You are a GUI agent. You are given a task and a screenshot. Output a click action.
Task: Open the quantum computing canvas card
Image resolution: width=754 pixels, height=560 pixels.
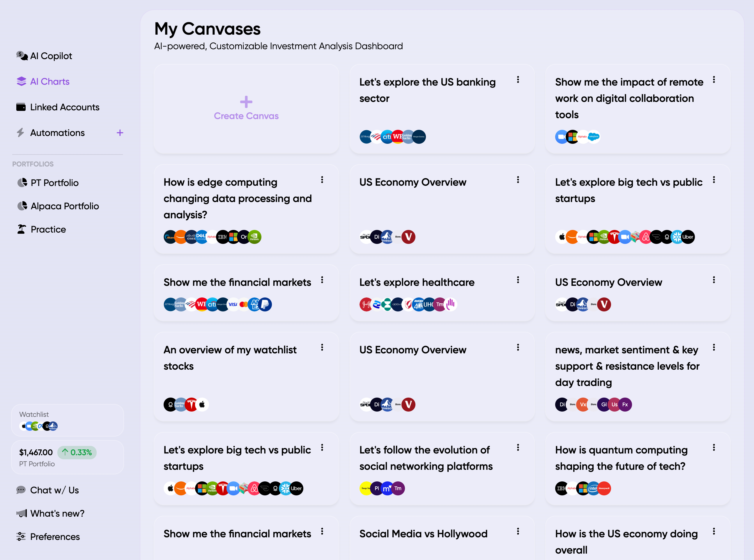click(621, 458)
